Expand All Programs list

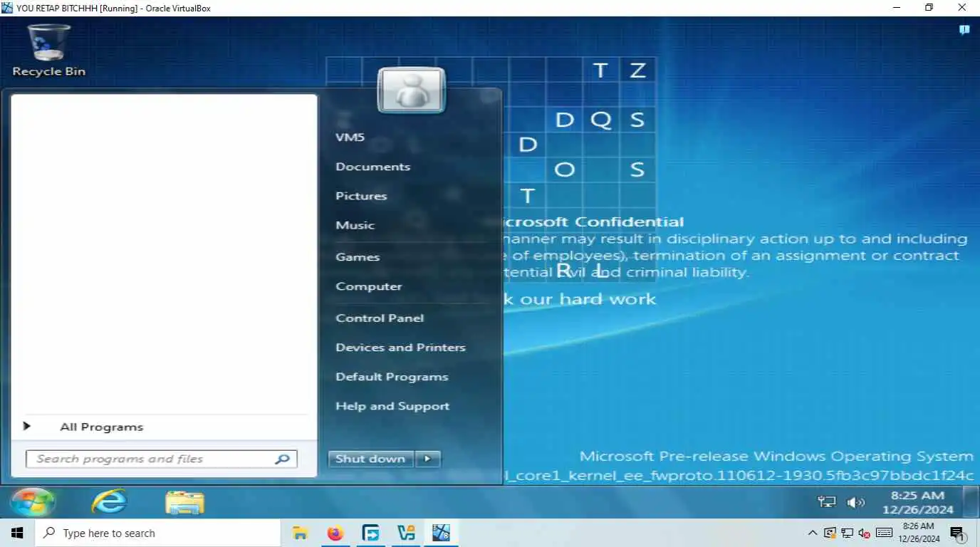[101, 427]
